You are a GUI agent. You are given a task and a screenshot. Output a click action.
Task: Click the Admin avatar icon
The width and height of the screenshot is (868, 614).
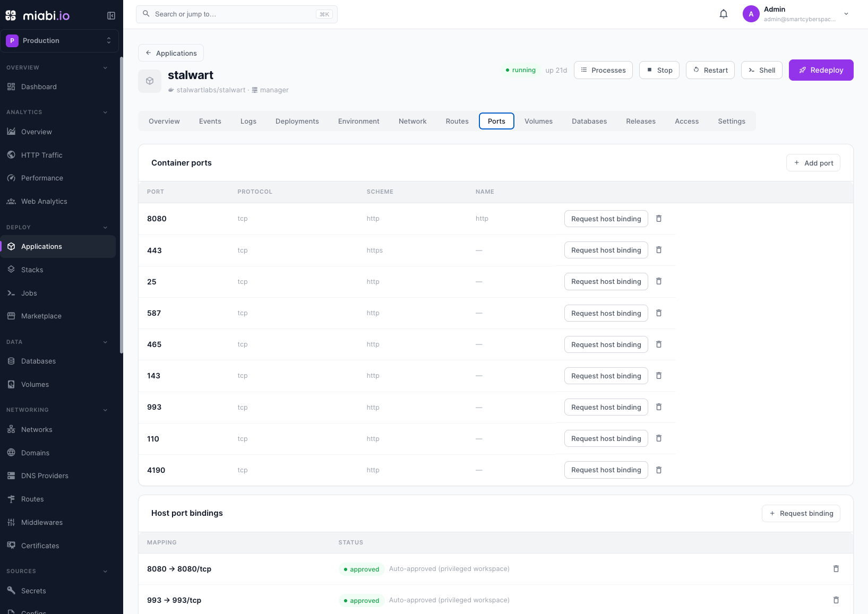751,14
